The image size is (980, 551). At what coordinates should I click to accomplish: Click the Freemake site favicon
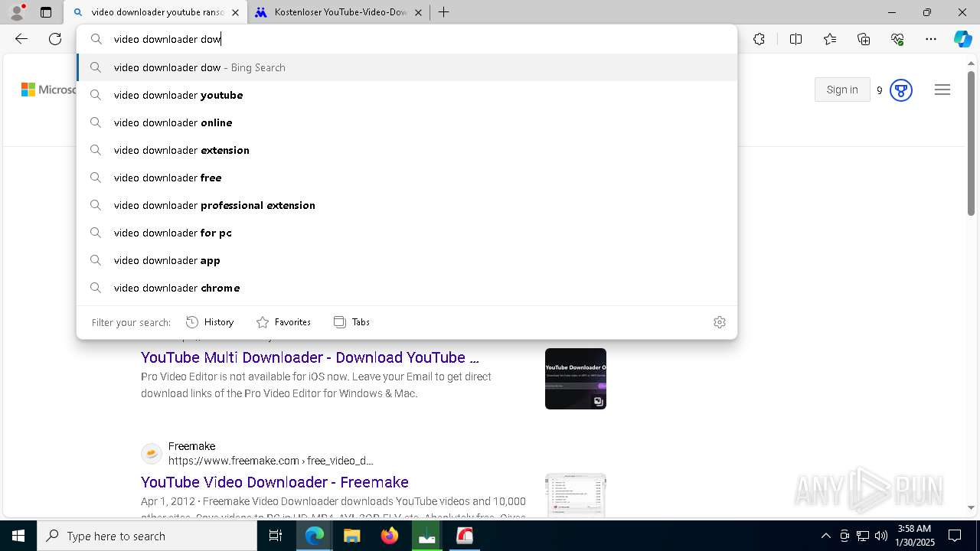(152, 454)
